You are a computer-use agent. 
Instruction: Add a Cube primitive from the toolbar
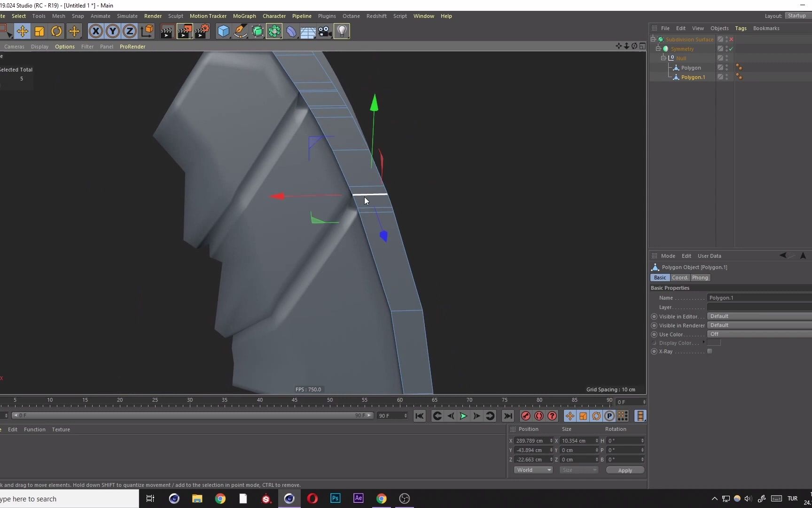pyautogui.click(x=223, y=31)
